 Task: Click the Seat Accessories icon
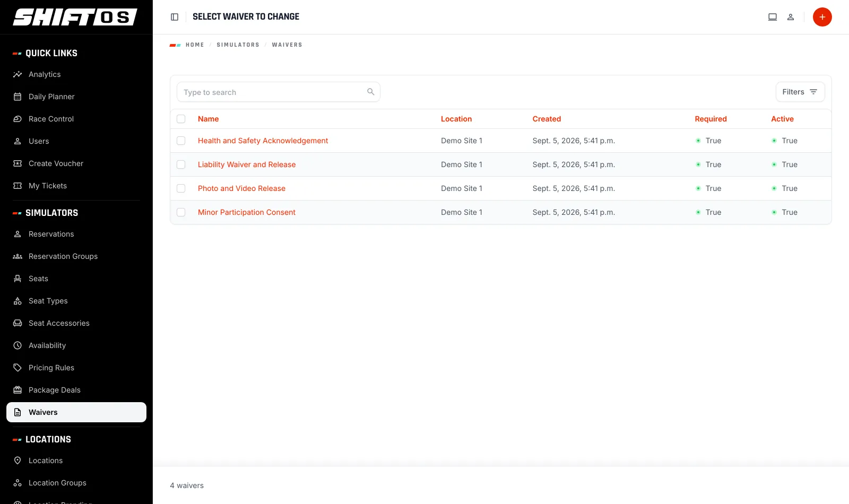click(18, 323)
